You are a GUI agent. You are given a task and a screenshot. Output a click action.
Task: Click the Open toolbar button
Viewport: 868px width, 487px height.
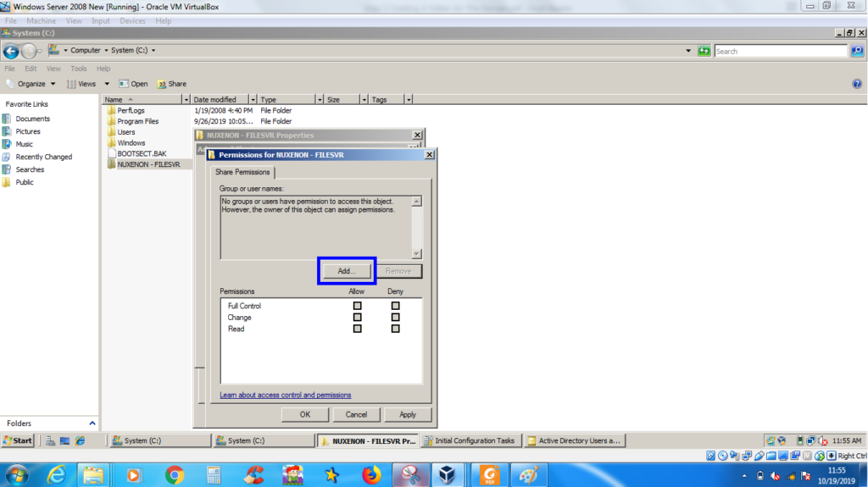point(133,84)
